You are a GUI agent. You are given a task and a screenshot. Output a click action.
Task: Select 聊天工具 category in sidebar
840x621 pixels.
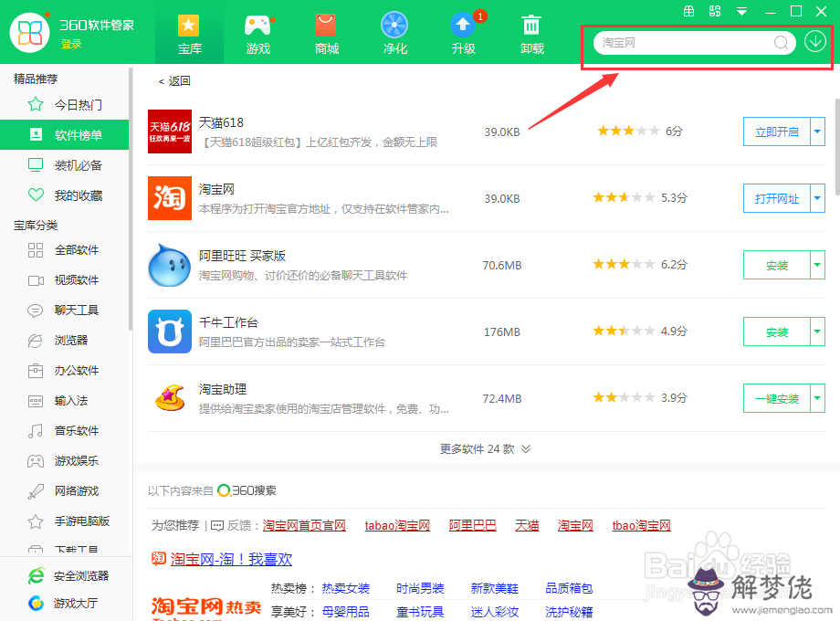point(77,310)
